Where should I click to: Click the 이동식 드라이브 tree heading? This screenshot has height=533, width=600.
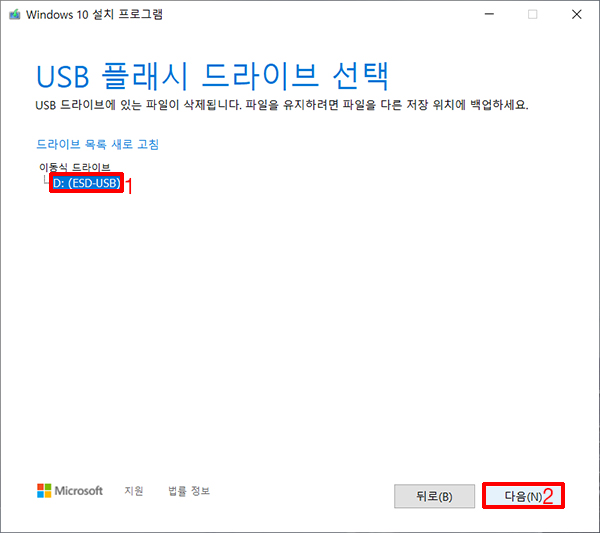[75, 167]
